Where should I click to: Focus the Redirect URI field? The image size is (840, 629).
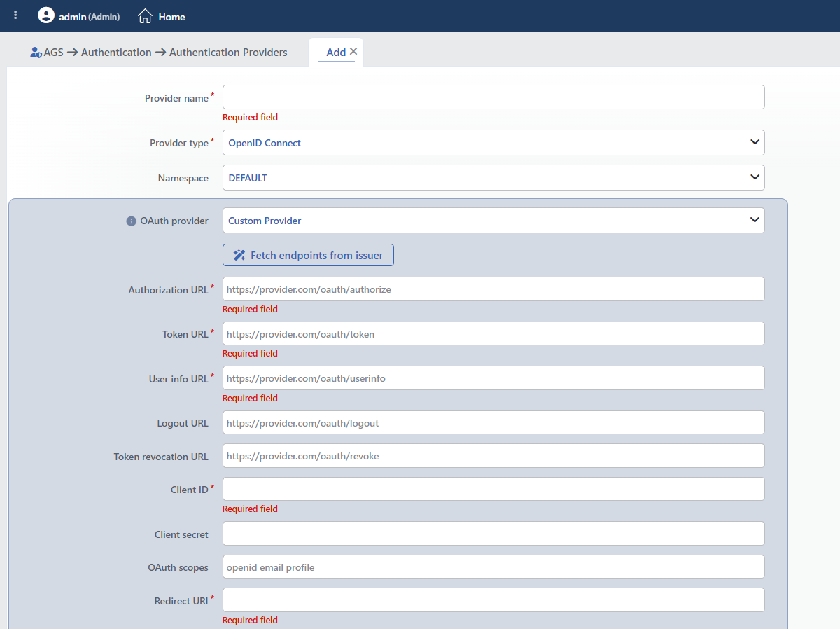493,600
